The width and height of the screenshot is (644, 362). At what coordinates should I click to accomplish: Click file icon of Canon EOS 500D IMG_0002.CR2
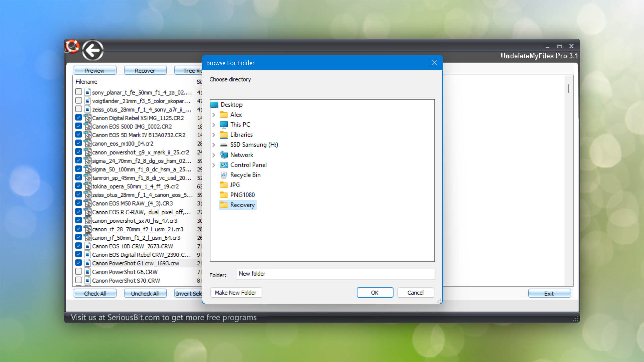pyautogui.click(x=87, y=126)
